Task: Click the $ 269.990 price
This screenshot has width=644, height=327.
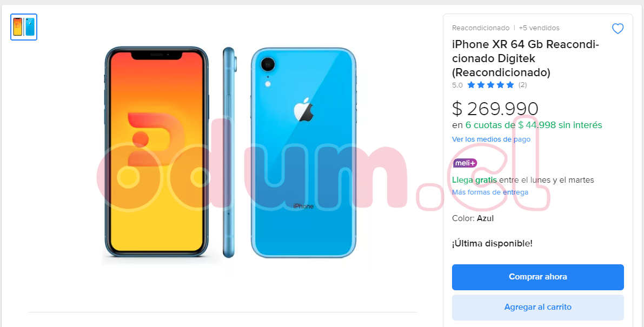Action: click(495, 109)
